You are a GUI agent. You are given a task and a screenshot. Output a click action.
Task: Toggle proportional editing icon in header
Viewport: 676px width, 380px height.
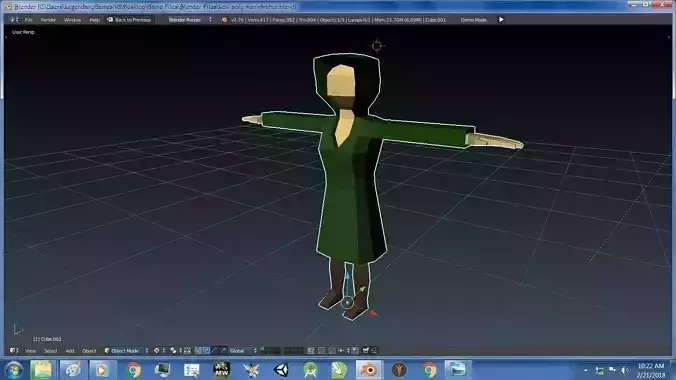pyautogui.click(x=321, y=351)
